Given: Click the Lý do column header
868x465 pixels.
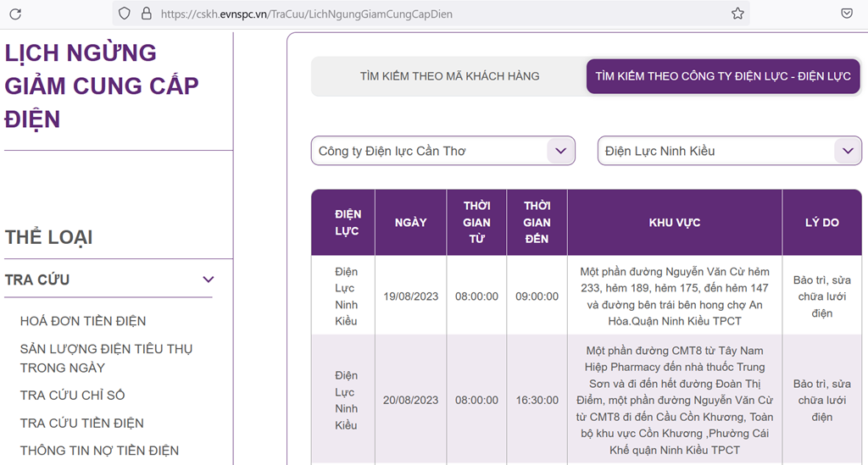Looking at the screenshot, I should coord(821,222).
